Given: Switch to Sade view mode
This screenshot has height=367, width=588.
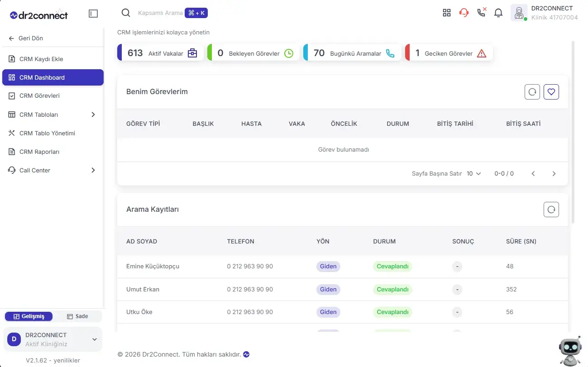Looking at the screenshot, I should tap(77, 316).
